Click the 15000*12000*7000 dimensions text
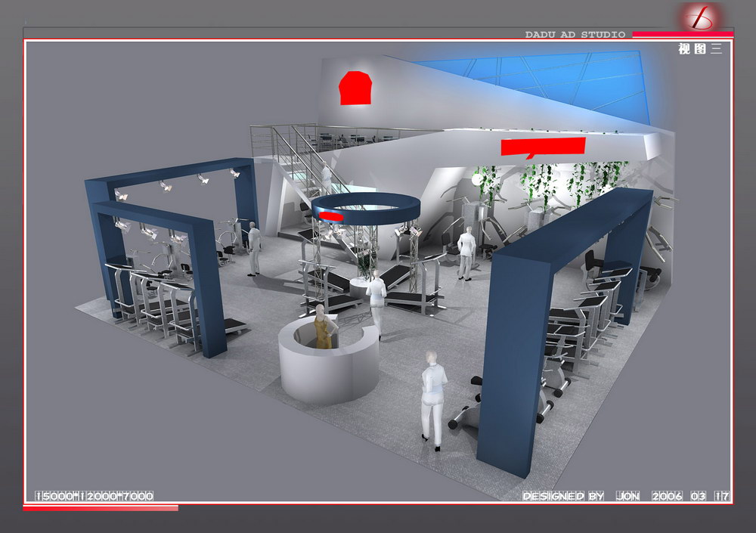The image size is (756, 533). (x=94, y=497)
